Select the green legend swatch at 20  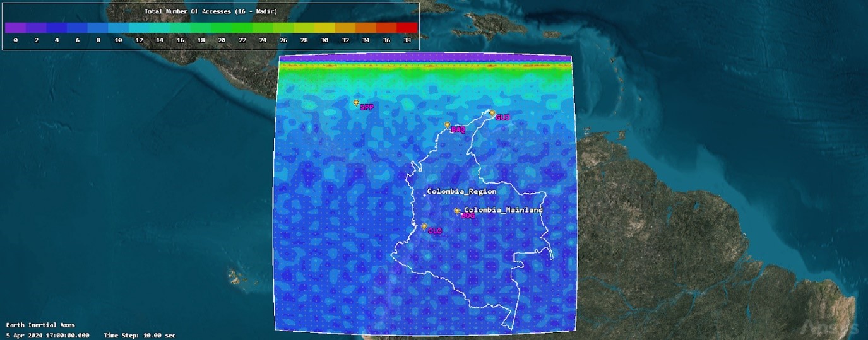[x=222, y=28]
